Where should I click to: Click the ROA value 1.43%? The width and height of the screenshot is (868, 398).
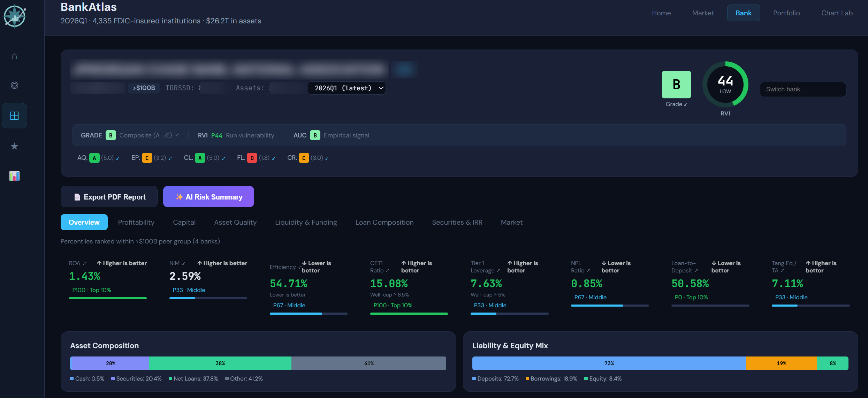click(x=85, y=276)
